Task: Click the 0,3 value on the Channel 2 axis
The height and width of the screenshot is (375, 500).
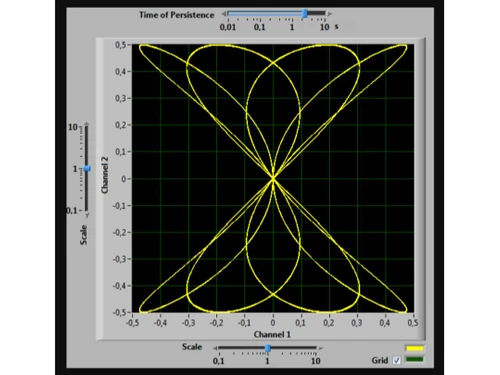Action: (x=120, y=98)
